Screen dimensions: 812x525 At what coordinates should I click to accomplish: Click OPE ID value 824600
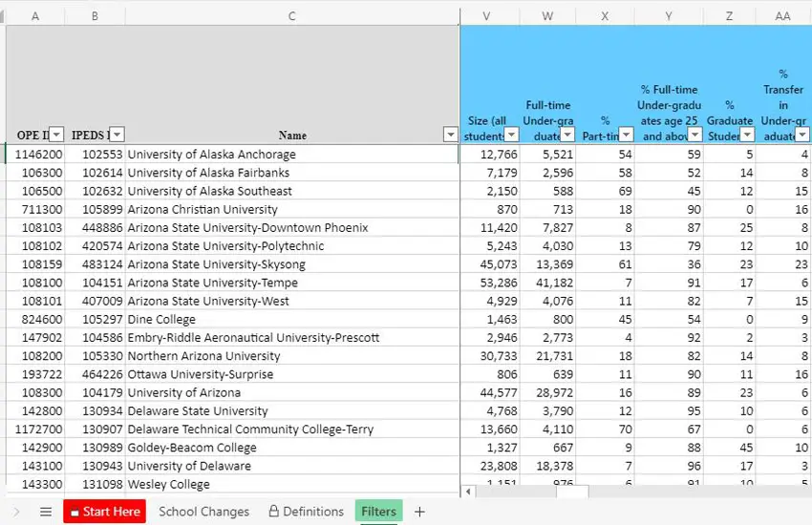[35, 319]
